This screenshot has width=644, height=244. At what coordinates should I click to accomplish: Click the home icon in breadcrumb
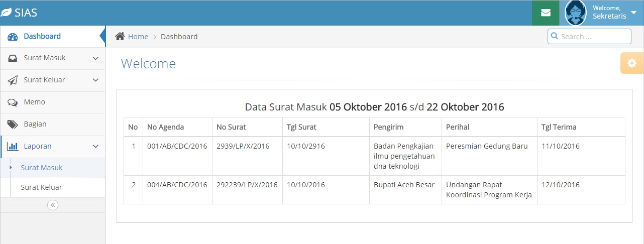click(120, 36)
